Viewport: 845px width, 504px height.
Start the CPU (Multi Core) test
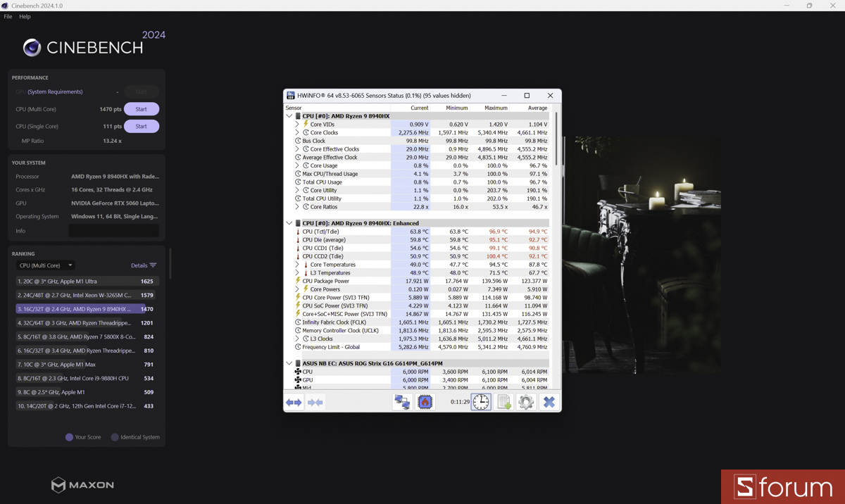pyautogui.click(x=142, y=109)
